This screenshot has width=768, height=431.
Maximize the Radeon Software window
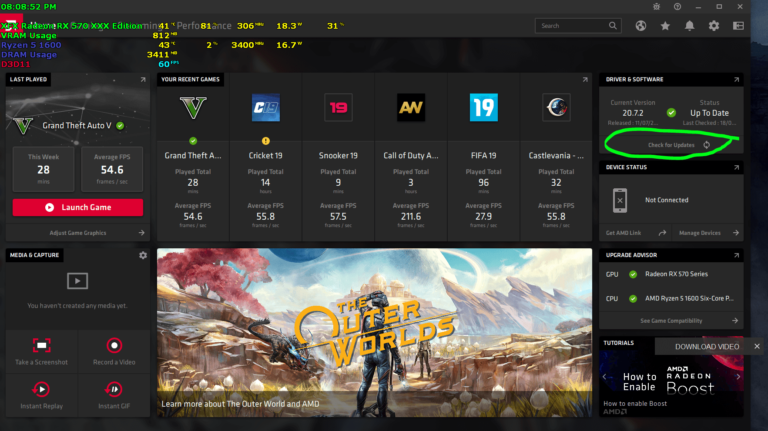click(x=719, y=6)
